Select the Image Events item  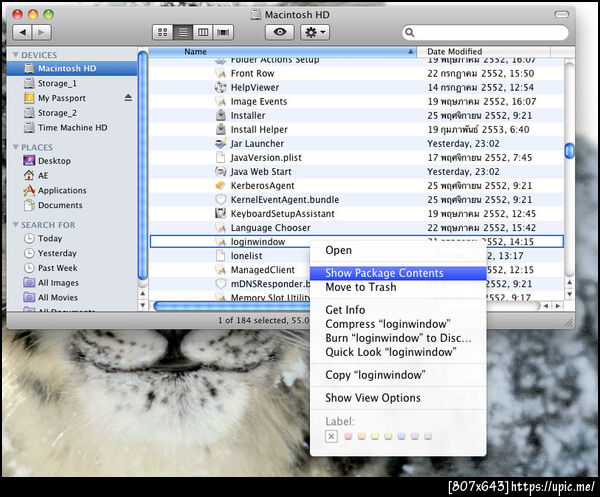[356, 101]
